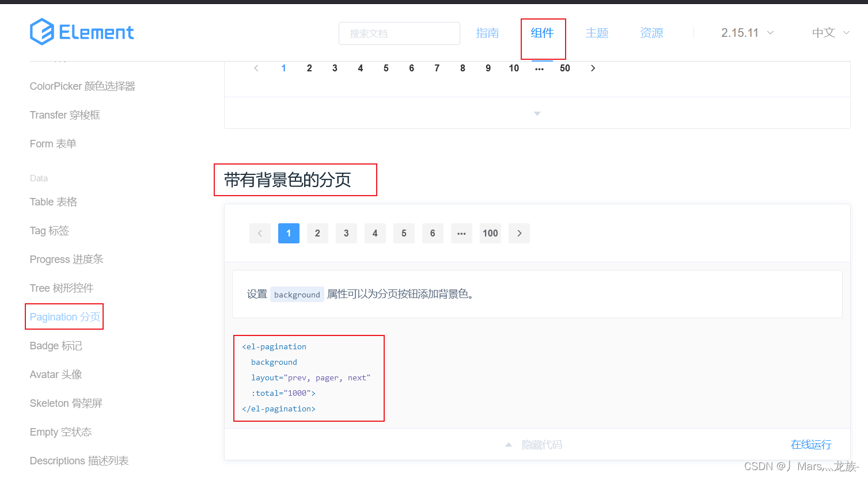
Task: Select page 100 with gray background
Action: coord(490,233)
